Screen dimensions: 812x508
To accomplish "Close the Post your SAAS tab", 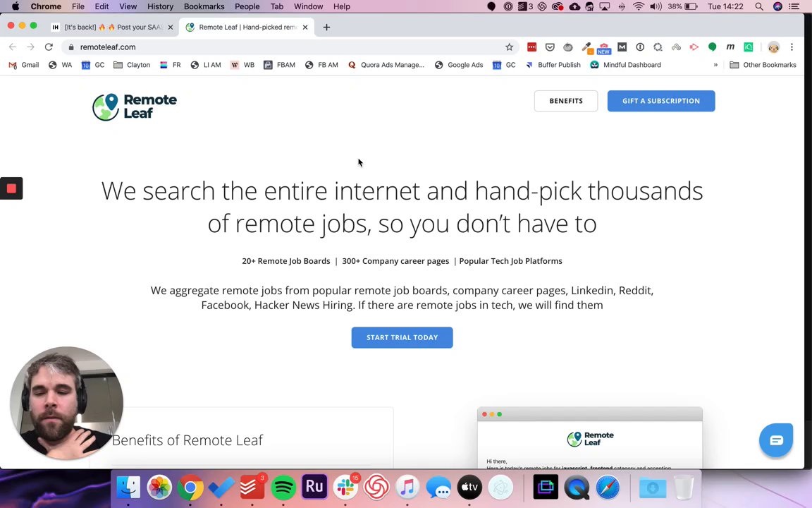I will click(171, 28).
